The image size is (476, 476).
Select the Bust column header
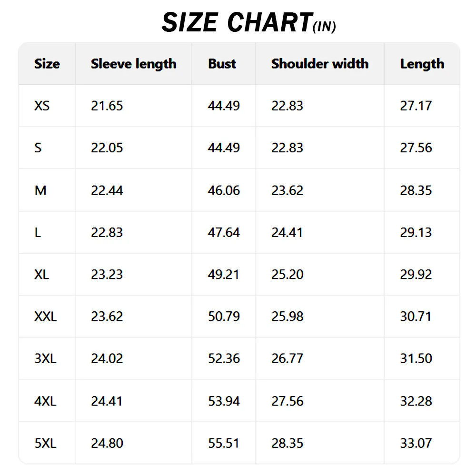(x=222, y=64)
